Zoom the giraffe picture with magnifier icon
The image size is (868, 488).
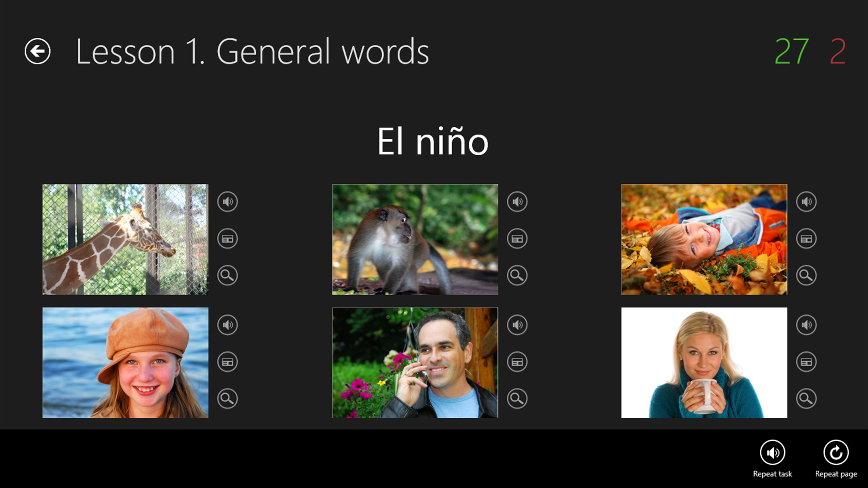227,275
